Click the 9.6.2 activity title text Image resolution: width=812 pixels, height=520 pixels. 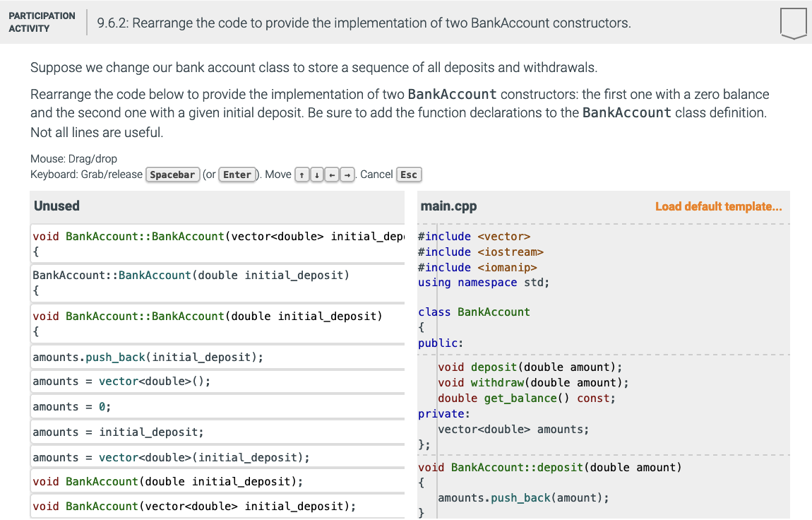point(364,23)
